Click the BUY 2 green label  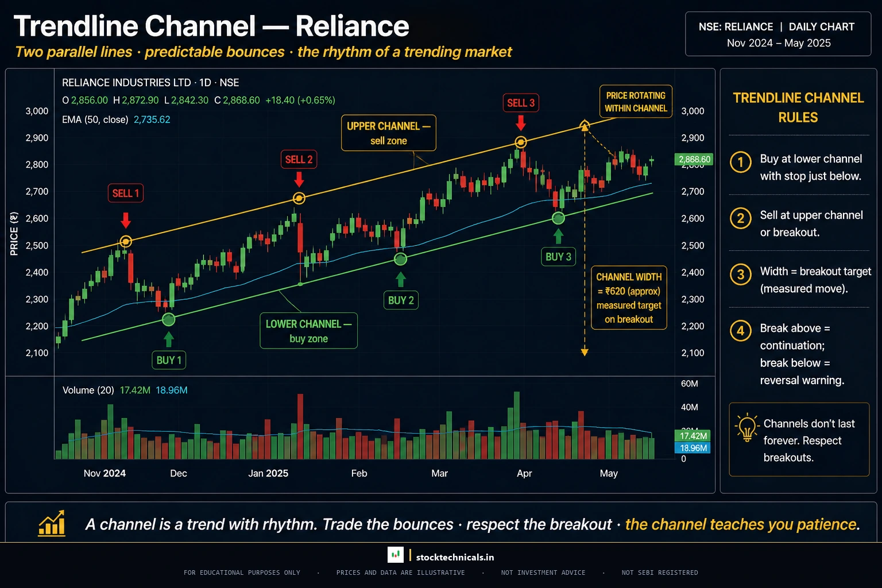click(401, 300)
